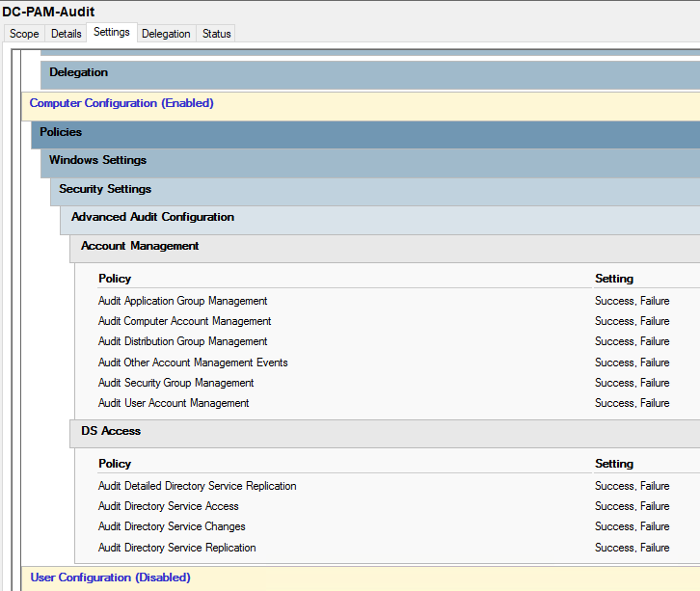Collapse the DS Access section
Viewport: 700px width, 591px height.
[111, 431]
